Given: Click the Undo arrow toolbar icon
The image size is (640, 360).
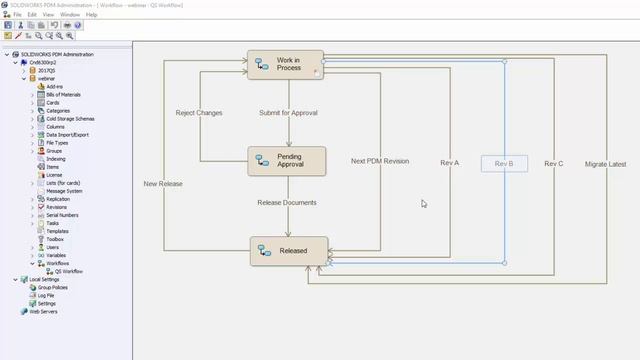Looking at the screenshot, I should (54, 25).
